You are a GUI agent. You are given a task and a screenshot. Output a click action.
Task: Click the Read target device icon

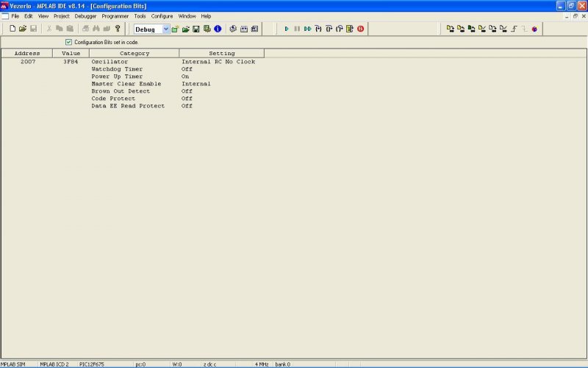coord(461,29)
